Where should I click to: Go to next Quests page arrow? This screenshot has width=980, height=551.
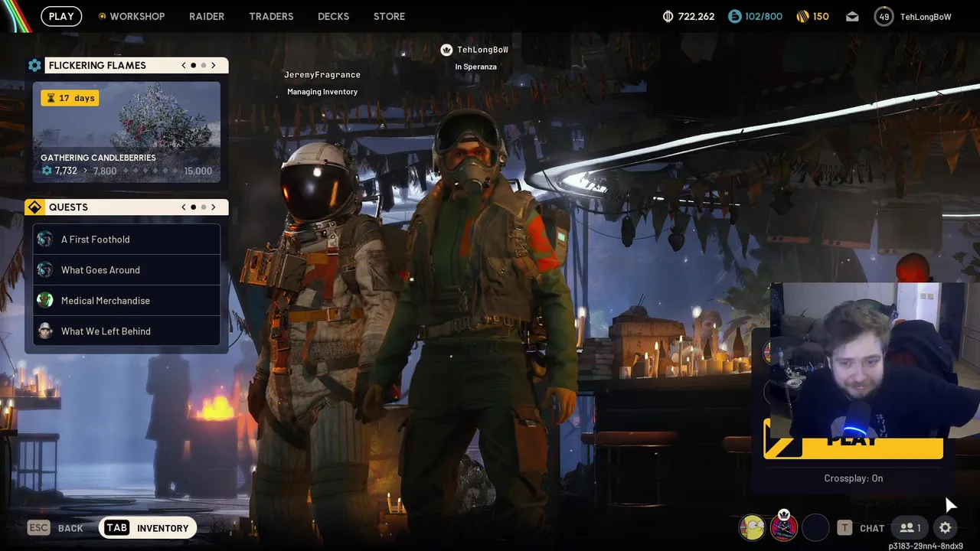coord(214,207)
